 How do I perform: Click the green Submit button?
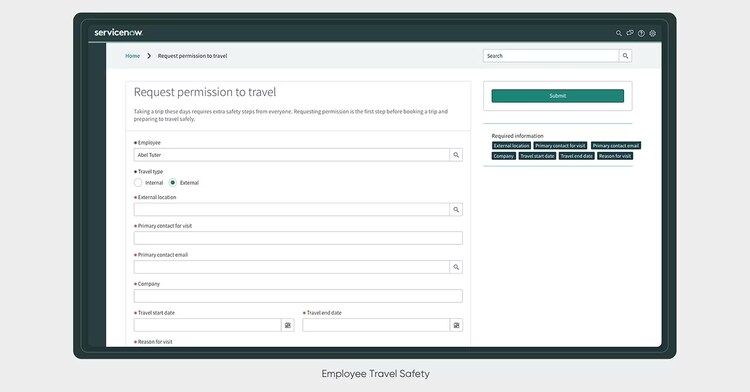click(558, 96)
